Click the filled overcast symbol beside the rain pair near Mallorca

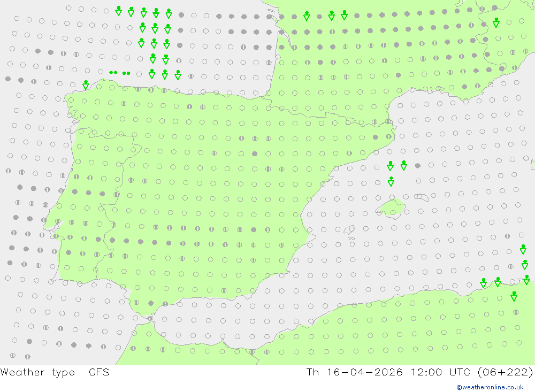pos(418,165)
